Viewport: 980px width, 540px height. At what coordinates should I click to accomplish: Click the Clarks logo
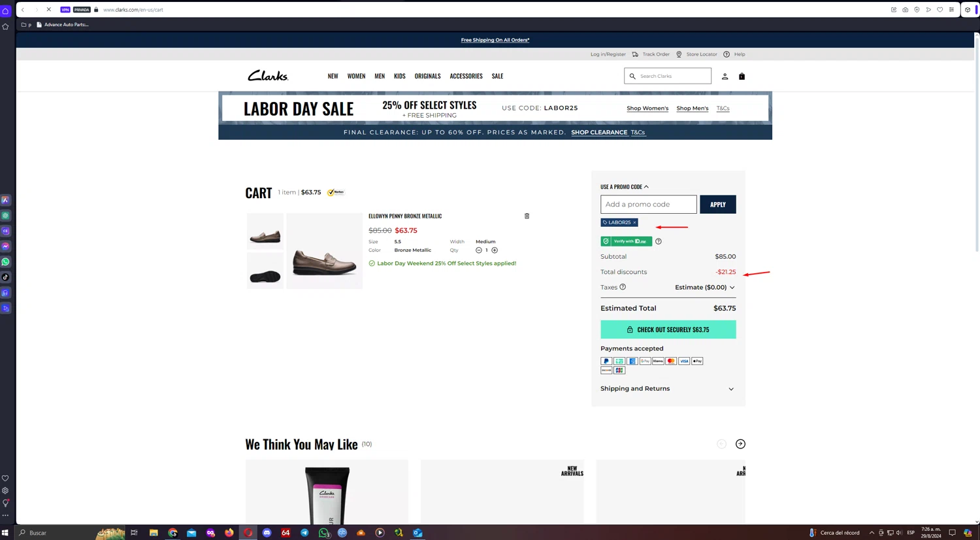tap(268, 76)
